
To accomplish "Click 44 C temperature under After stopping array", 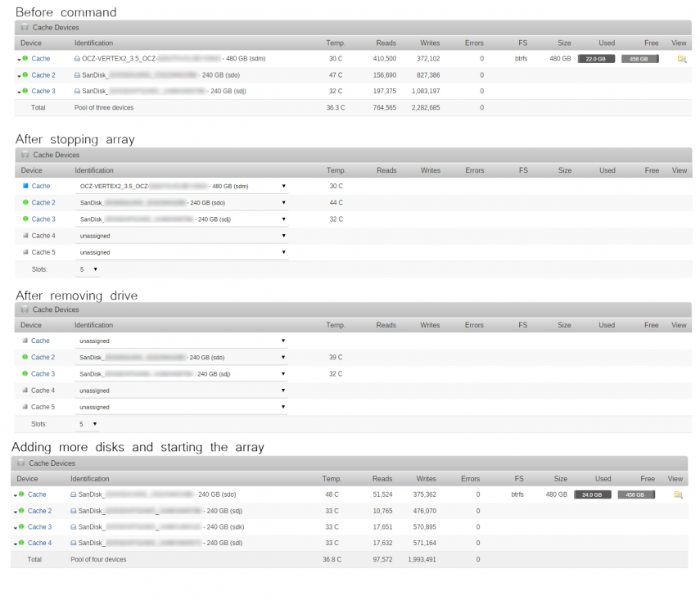I will [336, 203].
